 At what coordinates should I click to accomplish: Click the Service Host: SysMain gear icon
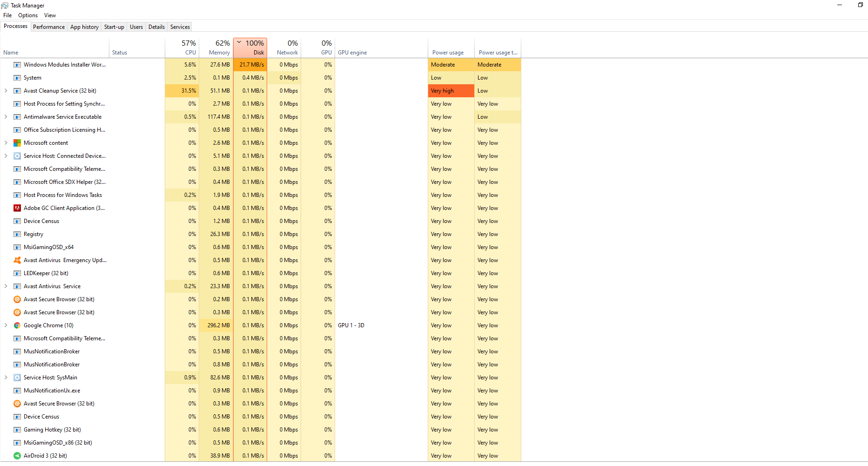(17, 378)
